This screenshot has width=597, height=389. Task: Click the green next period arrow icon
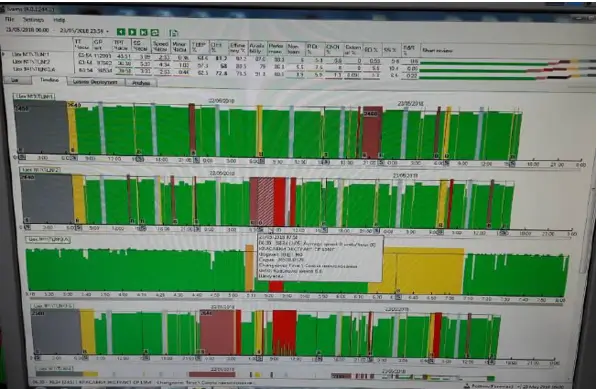click(x=132, y=32)
